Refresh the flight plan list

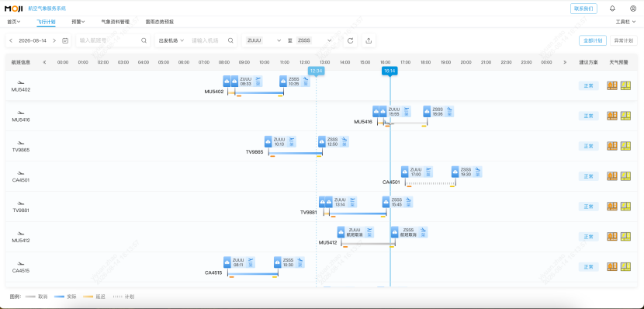[x=351, y=40]
